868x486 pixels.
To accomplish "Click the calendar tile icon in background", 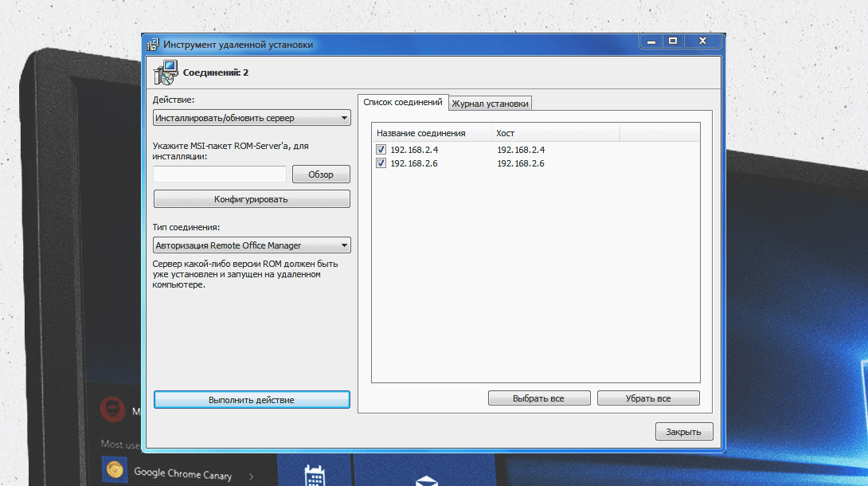I will coord(315,476).
